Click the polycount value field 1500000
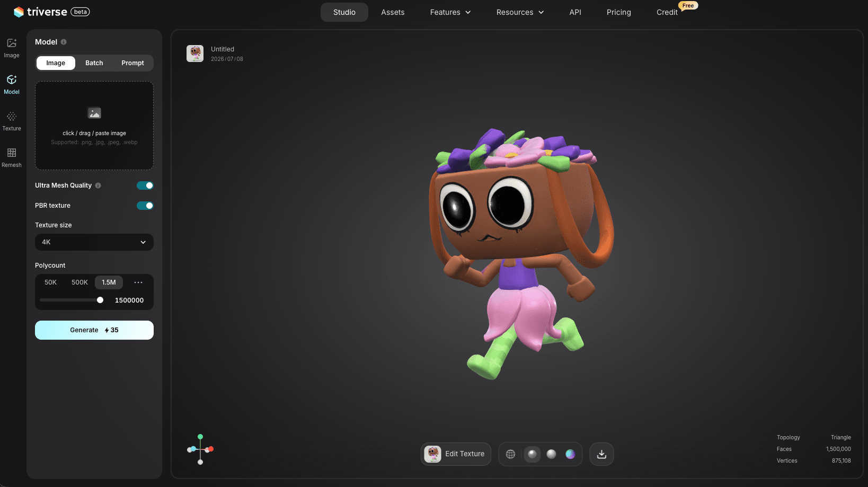 [129, 300]
